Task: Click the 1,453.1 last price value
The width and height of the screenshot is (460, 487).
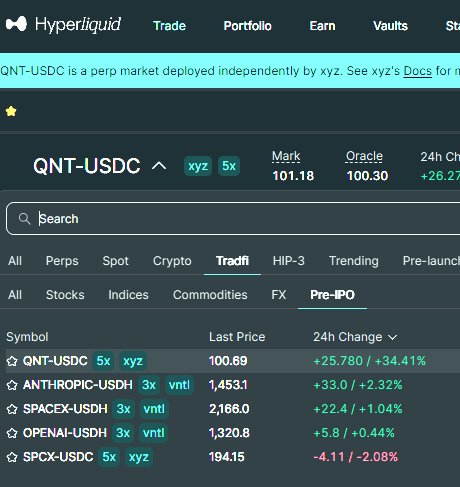Action: coord(228,385)
